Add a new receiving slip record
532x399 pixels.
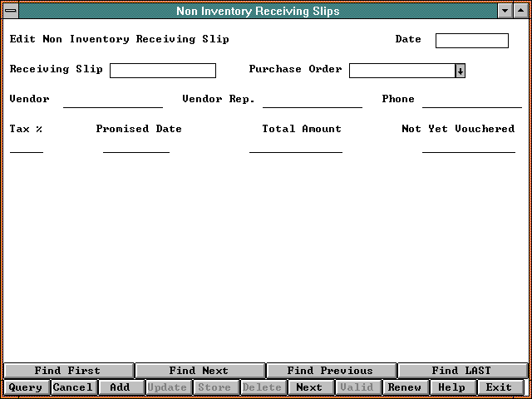click(x=121, y=387)
